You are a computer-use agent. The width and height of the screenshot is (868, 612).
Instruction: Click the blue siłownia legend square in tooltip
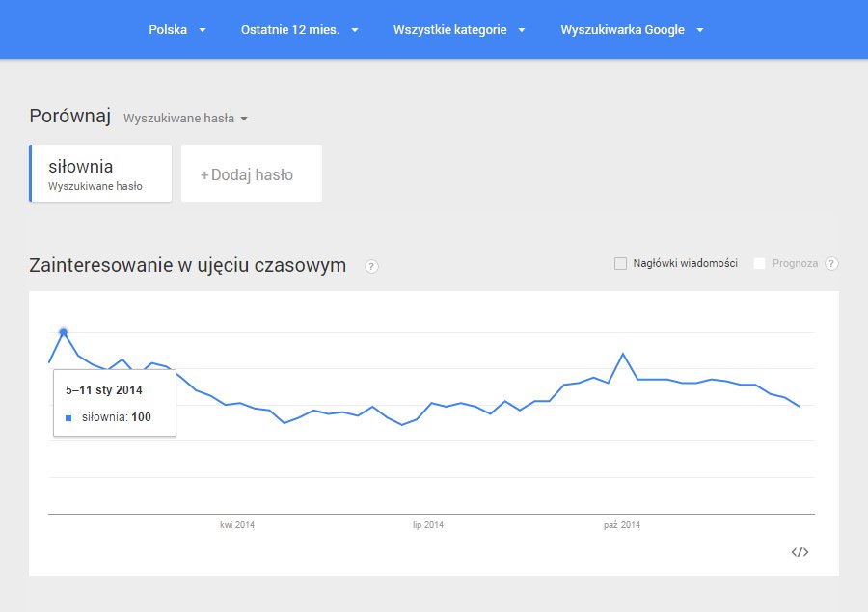coord(68,418)
